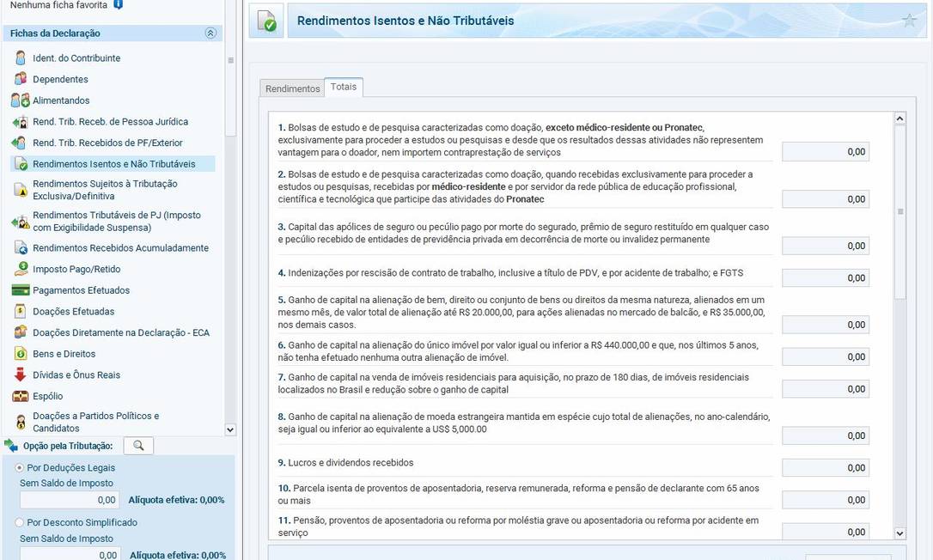
Task: Select the Pagamentos Efetuados icon
Action: pyautogui.click(x=19, y=289)
